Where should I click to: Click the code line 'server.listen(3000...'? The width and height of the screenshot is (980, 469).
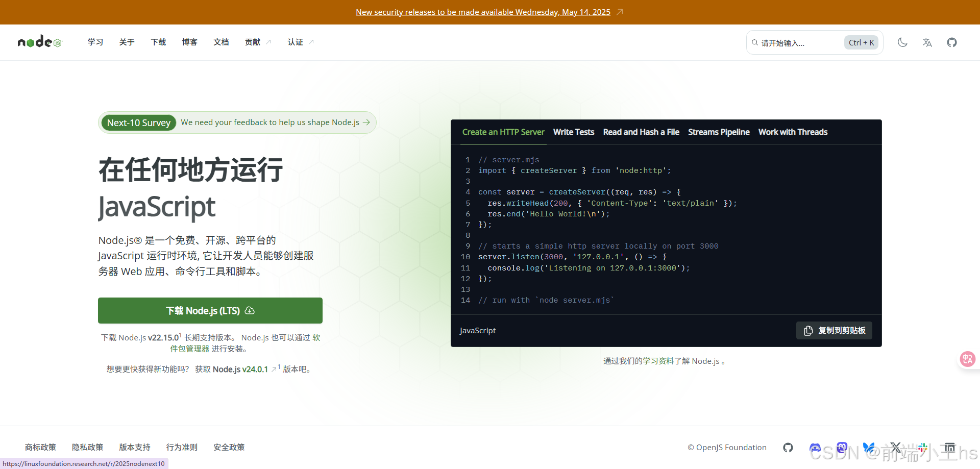573,257
